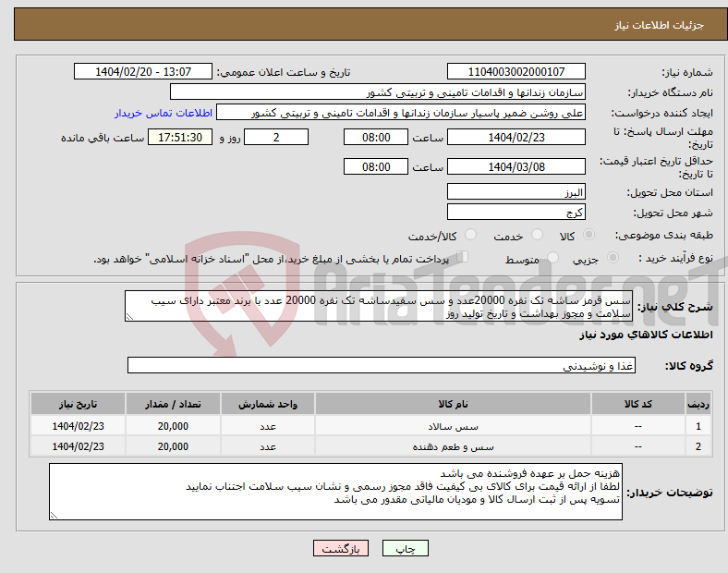
Task: Click the چاپ print button
Action: coord(406,548)
